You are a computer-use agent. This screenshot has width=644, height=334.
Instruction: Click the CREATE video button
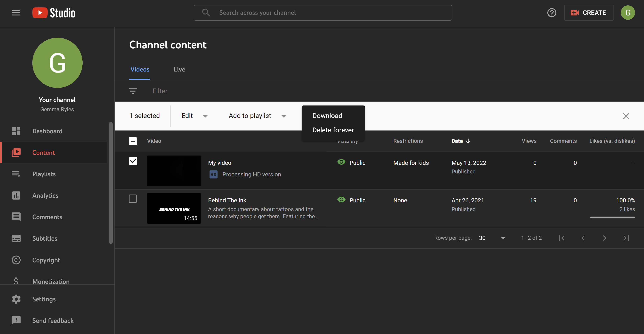(588, 13)
